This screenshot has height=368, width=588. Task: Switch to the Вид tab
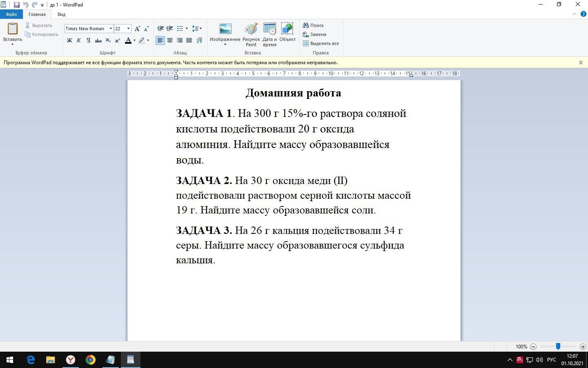pos(61,14)
